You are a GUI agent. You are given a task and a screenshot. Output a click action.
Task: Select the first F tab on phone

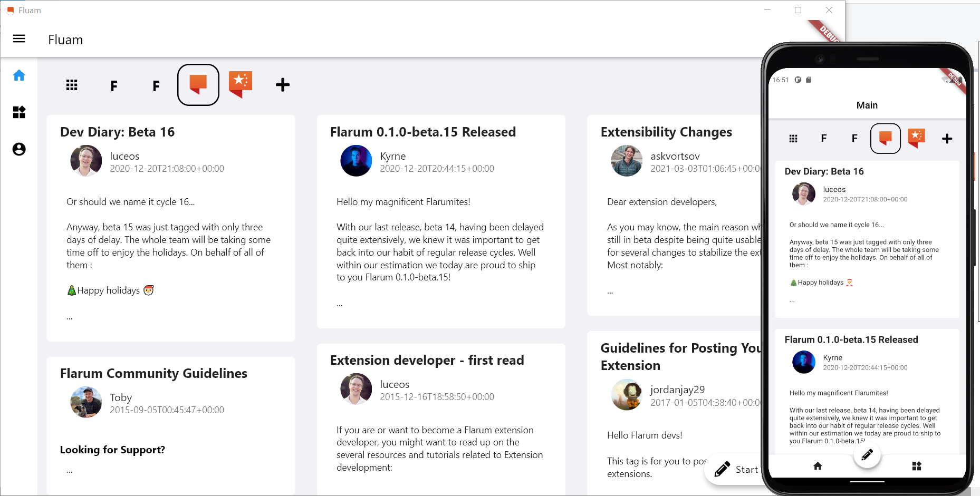pos(824,139)
